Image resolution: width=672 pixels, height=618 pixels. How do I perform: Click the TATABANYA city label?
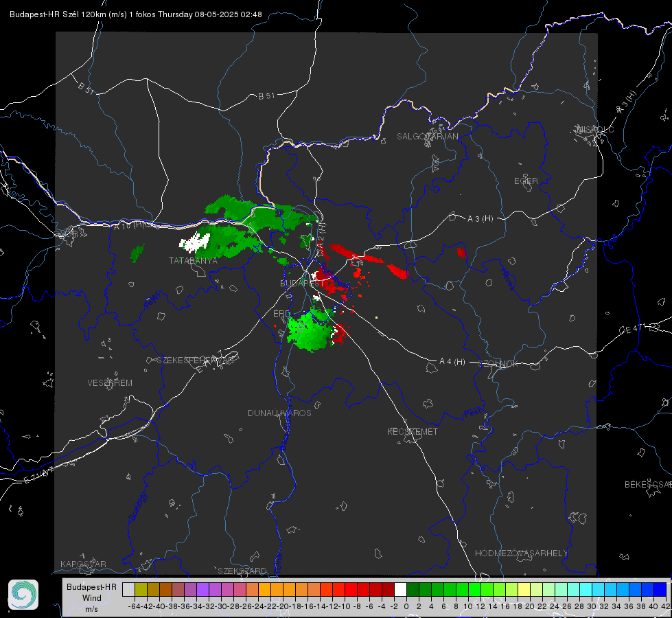point(193,261)
